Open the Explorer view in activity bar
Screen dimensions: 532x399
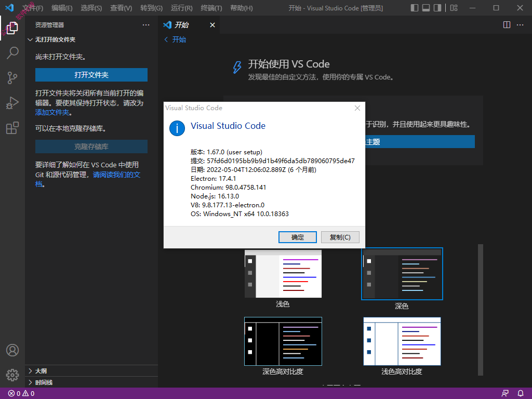tap(12, 28)
